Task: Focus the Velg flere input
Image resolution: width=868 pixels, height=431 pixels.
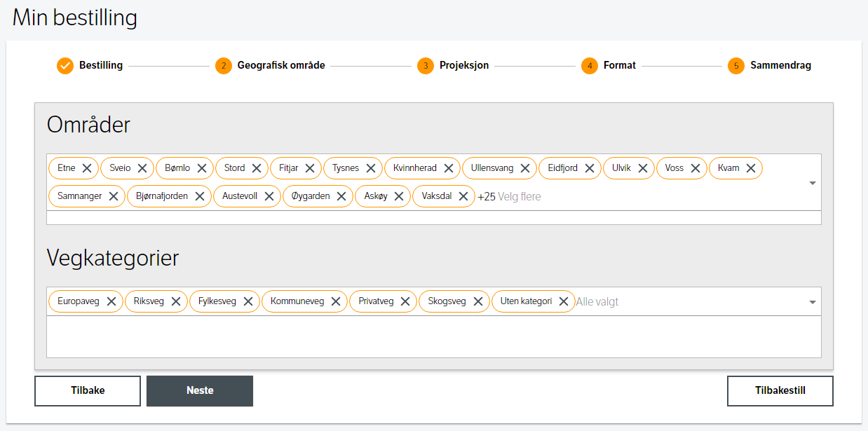Action: point(520,197)
